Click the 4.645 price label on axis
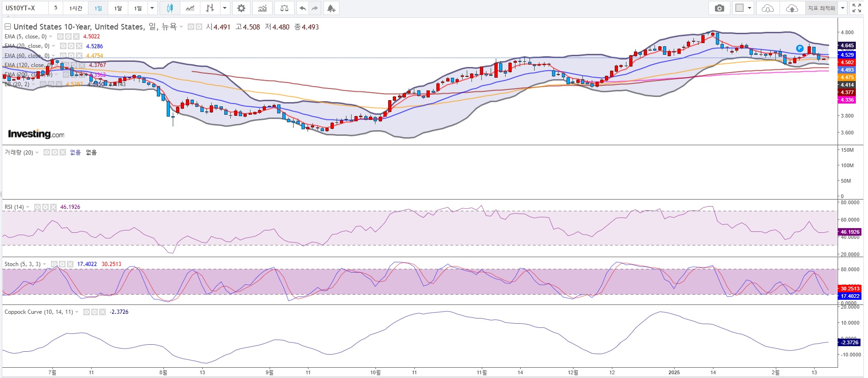 click(847, 45)
